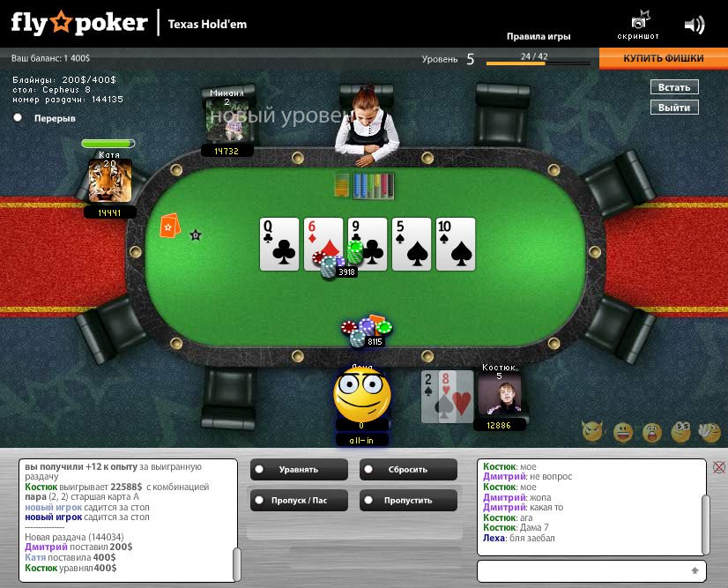Click the level experience progress bar
This screenshot has height=588, width=728.
(539, 63)
